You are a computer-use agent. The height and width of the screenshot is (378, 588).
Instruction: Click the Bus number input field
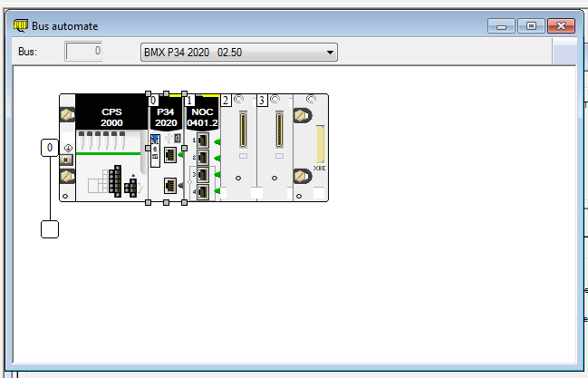coord(83,52)
